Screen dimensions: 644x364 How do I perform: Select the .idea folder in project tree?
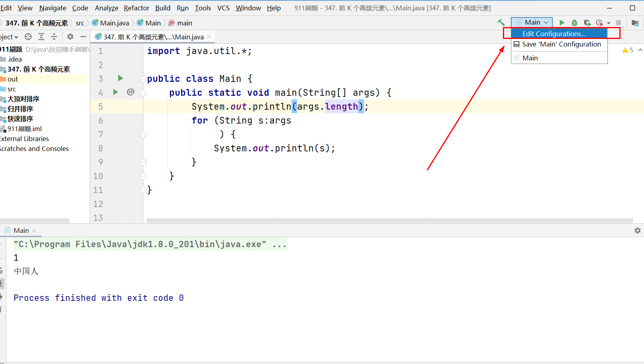click(x=14, y=59)
